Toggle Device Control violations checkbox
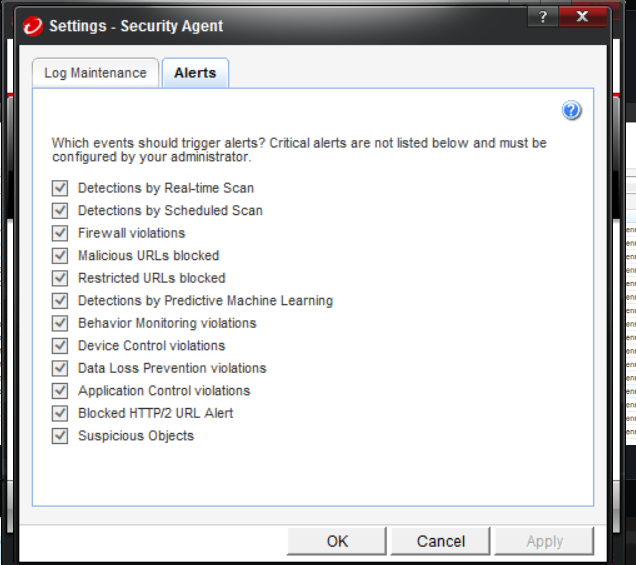Viewport: 636px width, 565px height. point(61,346)
